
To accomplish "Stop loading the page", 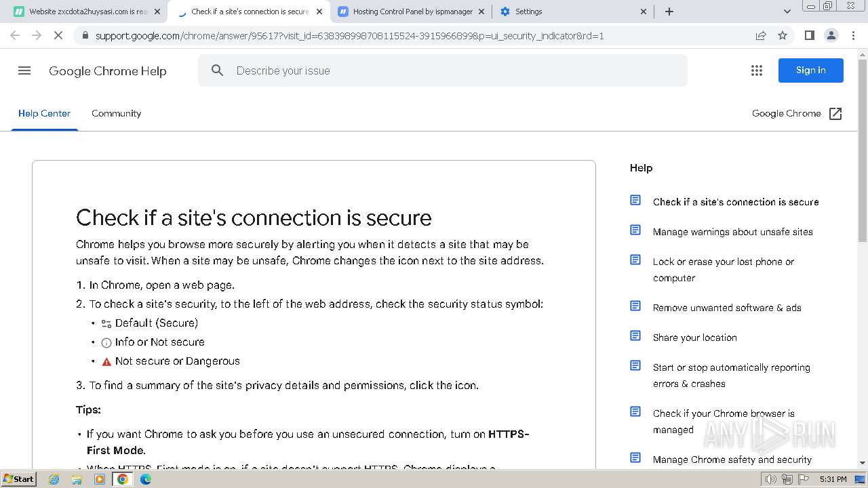I will coord(58,35).
